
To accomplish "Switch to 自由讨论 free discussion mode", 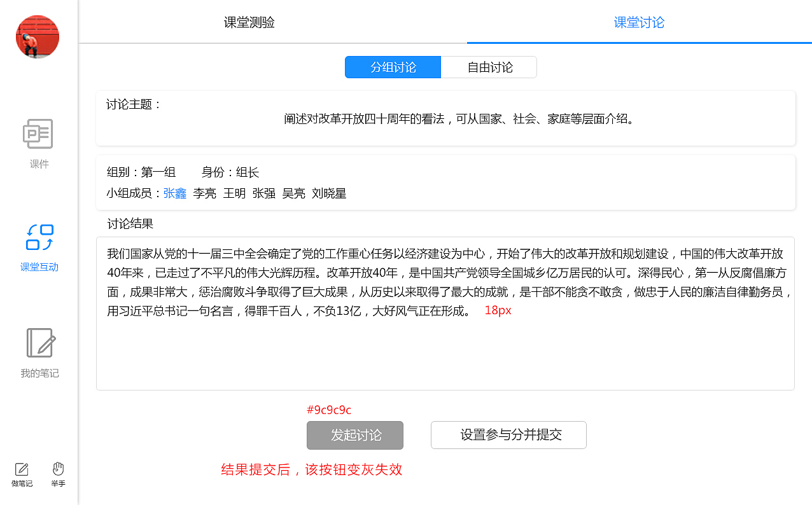I will tap(489, 67).
